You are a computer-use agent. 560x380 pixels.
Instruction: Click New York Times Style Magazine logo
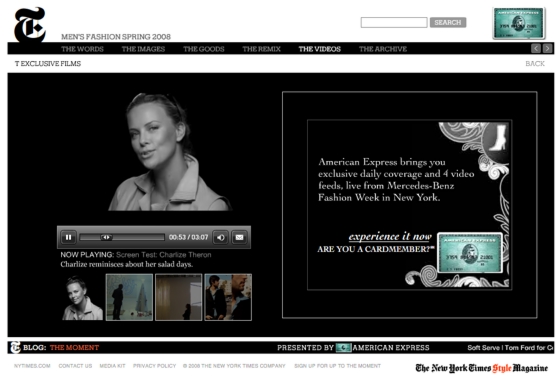[481, 368]
